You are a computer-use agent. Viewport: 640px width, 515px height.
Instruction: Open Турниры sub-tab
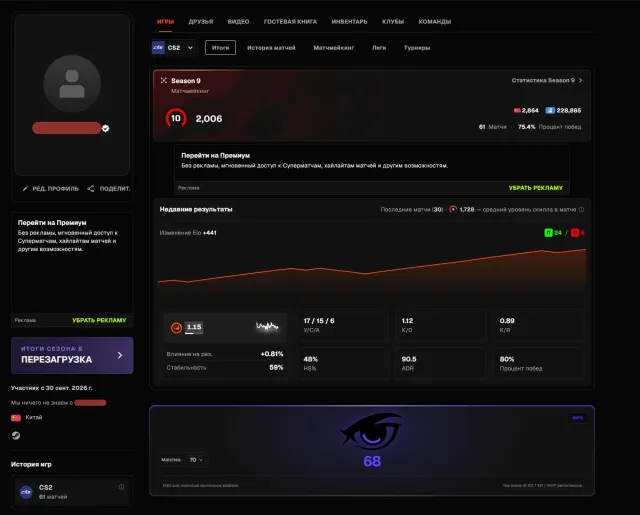coord(417,48)
